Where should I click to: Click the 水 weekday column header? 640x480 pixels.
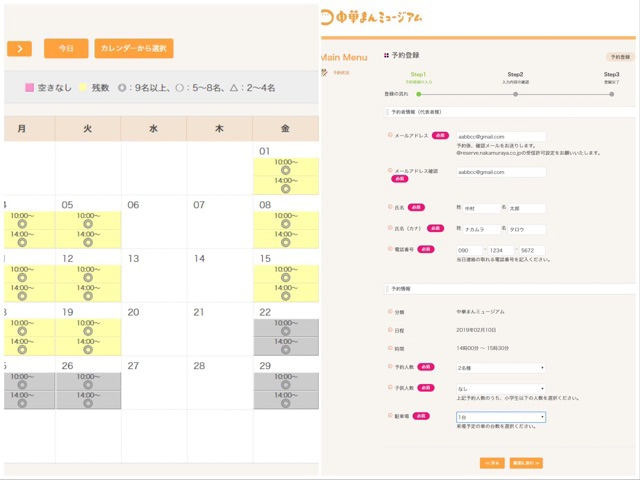153,129
